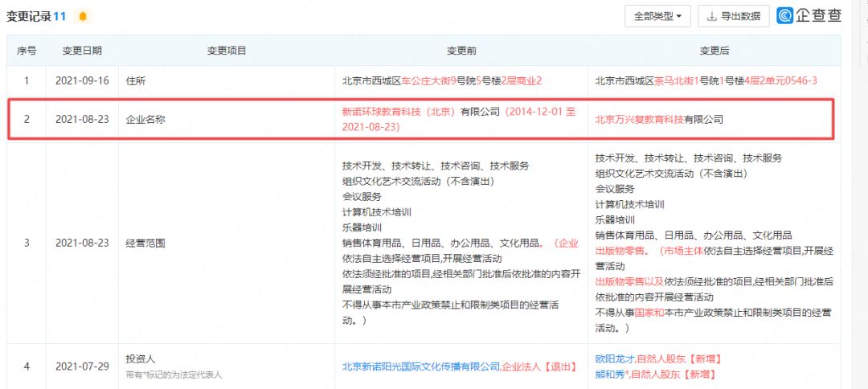Click the 变更后 column header
Screen dimensions: 868x389
(x=714, y=51)
